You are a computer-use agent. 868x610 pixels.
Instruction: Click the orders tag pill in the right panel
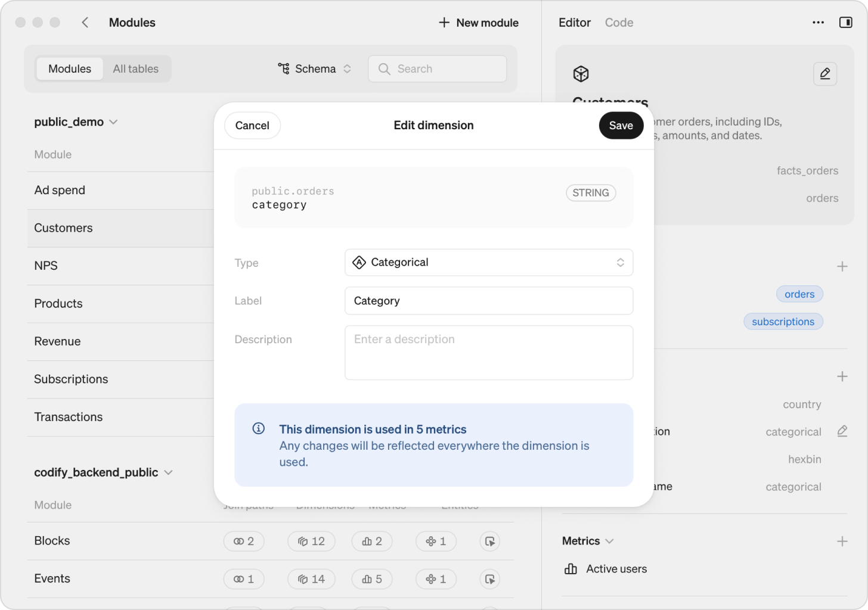click(x=799, y=294)
